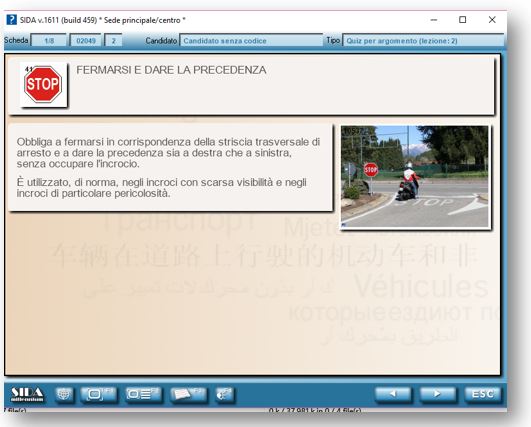Click the small field showing 2
This screenshot has height=427, width=531.
click(113, 41)
